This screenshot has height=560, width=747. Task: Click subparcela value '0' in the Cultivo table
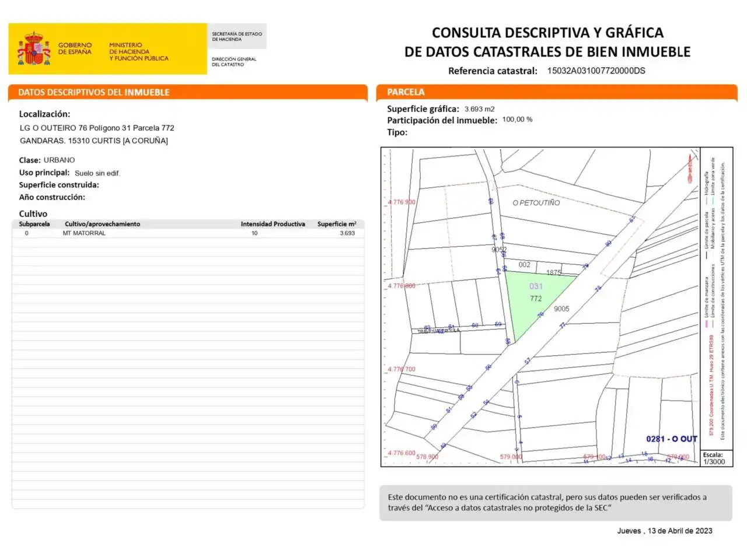26,233
